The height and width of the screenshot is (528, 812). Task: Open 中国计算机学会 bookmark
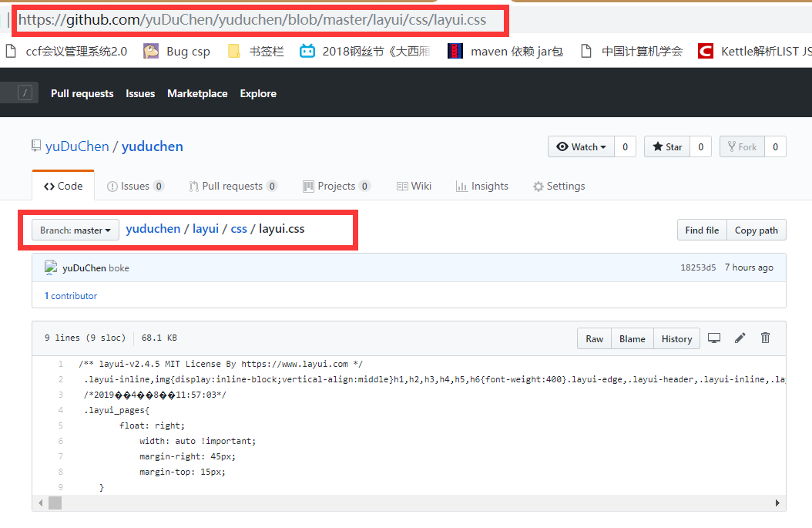point(632,52)
